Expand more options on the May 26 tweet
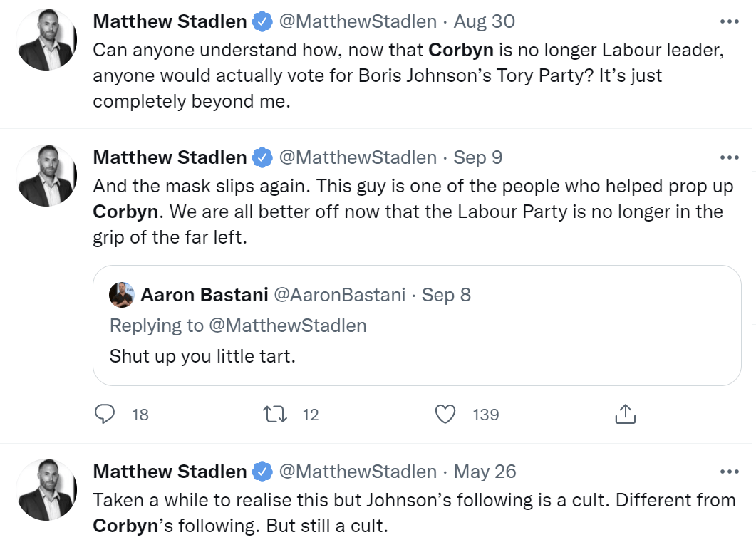 [730, 472]
